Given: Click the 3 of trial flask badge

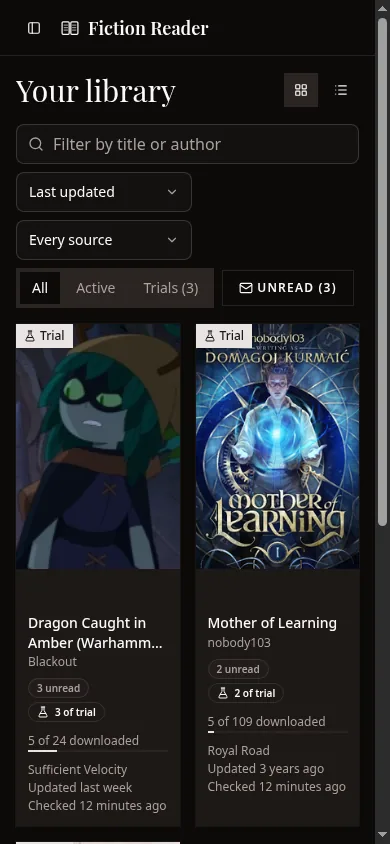Looking at the screenshot, I should click(66, 712).
